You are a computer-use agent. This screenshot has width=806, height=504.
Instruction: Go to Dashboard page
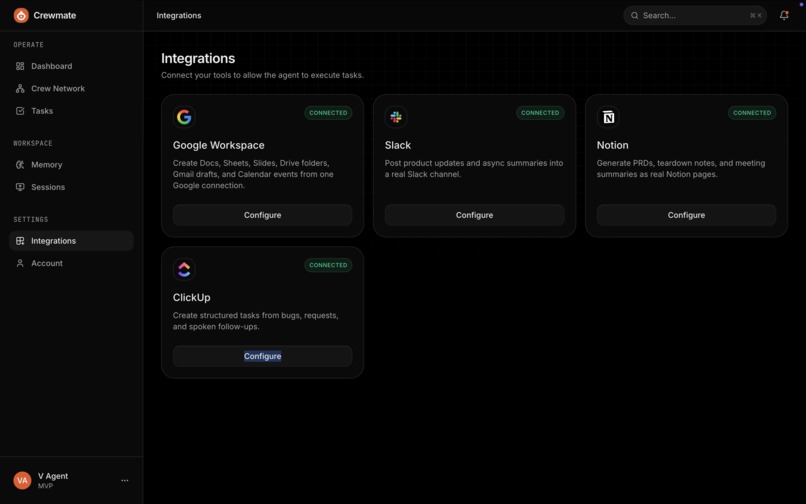[71, 66]
